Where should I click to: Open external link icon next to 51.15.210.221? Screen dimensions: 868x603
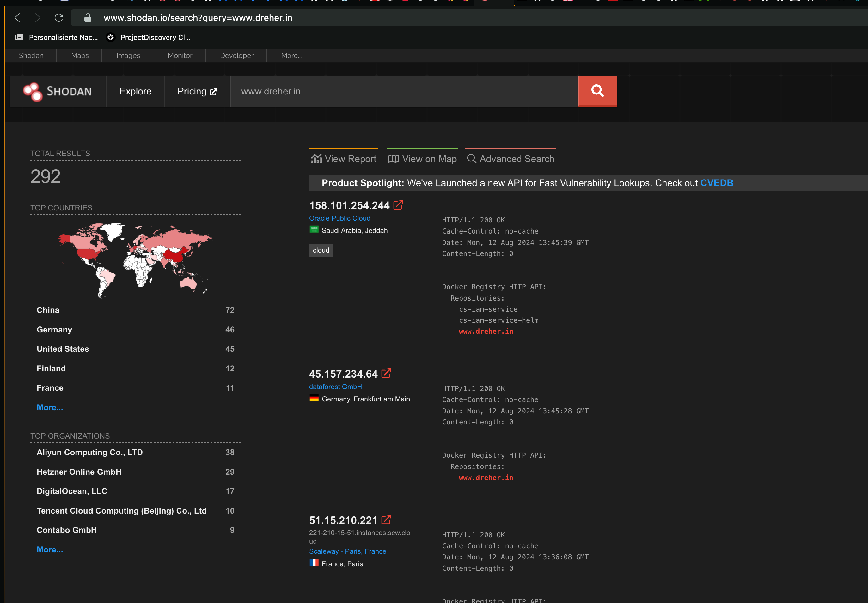[386, 520]
